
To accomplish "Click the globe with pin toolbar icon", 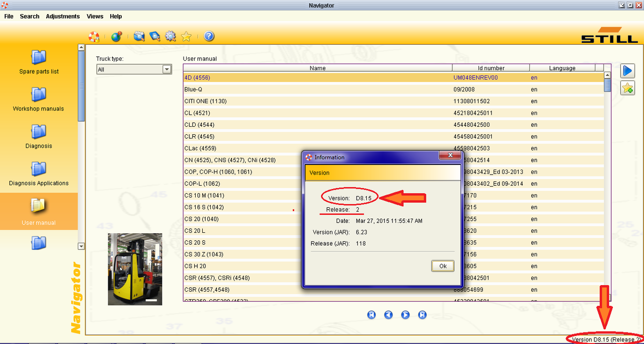I will 116,36.
